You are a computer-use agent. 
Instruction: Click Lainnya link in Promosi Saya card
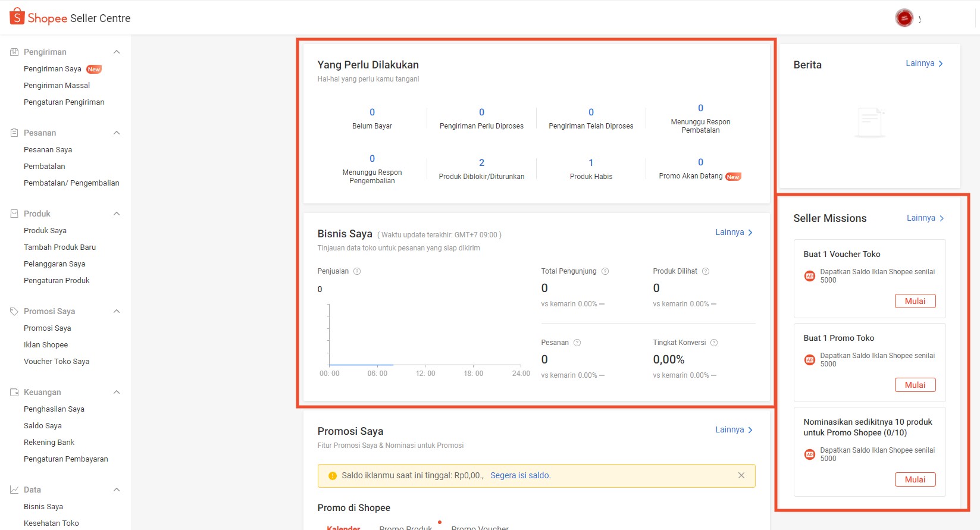[x=734, y=430]
